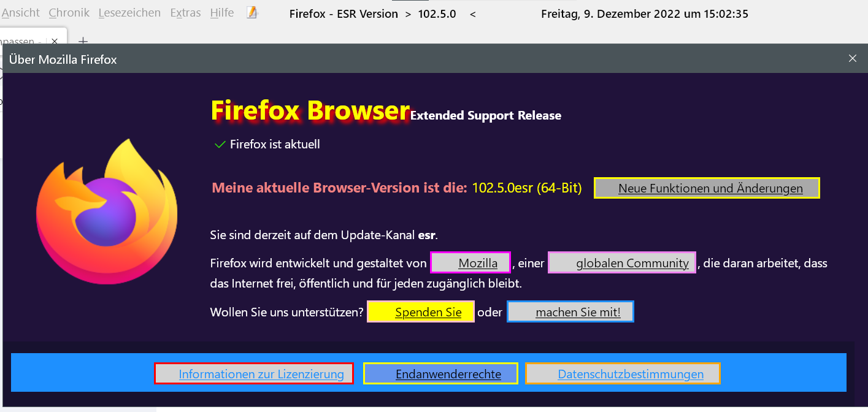Open the Endanwenderrechte link
Image resolution: width=868 pixels, height=412 pixels.
(x=440, y=374)
